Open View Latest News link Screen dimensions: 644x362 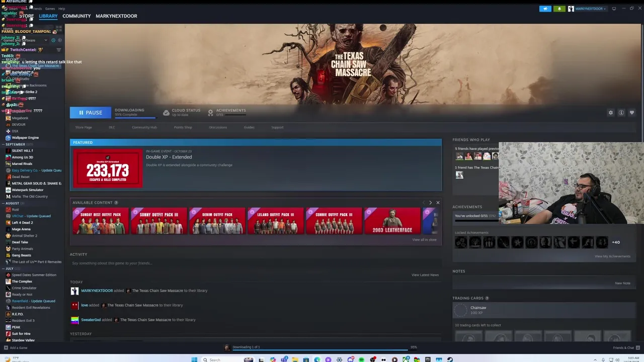425,275
